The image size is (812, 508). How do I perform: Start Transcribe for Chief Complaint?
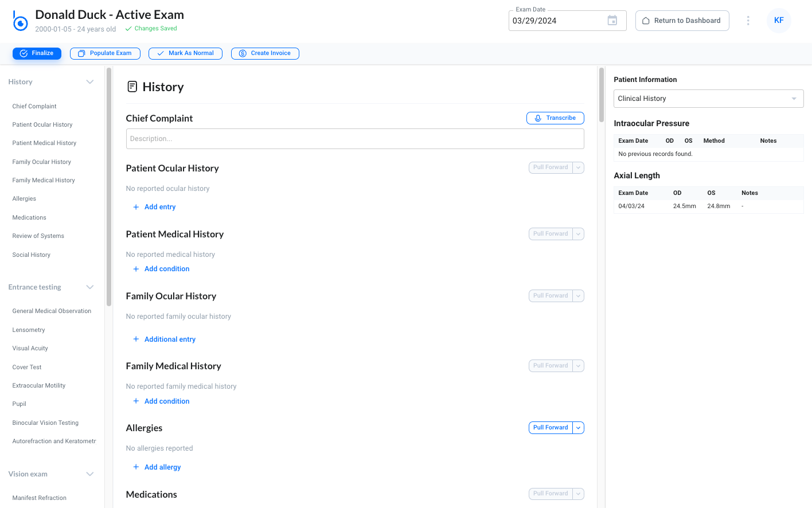tap(555, 118)
